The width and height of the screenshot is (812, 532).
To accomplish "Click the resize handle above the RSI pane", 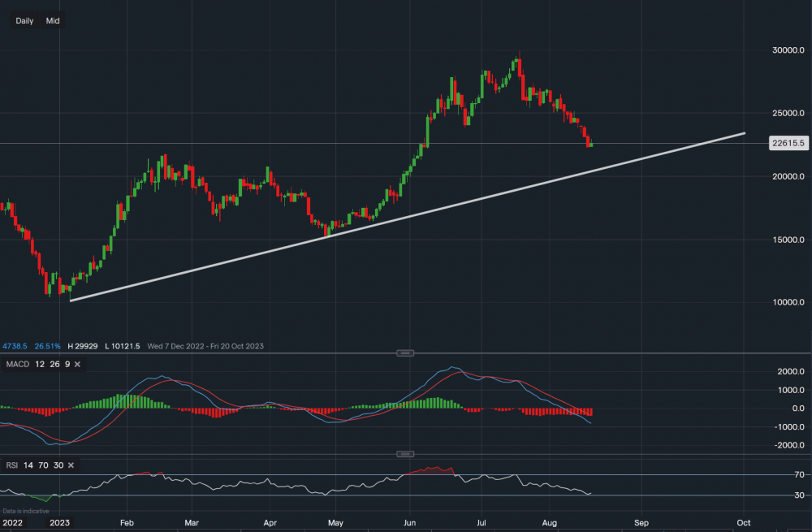I will pos(405,454).
